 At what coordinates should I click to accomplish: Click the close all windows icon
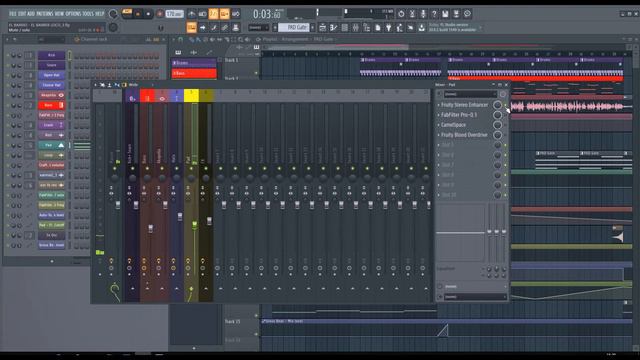click(x=411, y=28)
